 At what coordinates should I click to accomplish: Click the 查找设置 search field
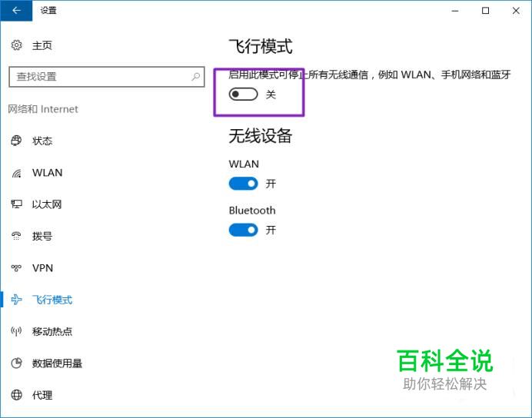point(107,77)
